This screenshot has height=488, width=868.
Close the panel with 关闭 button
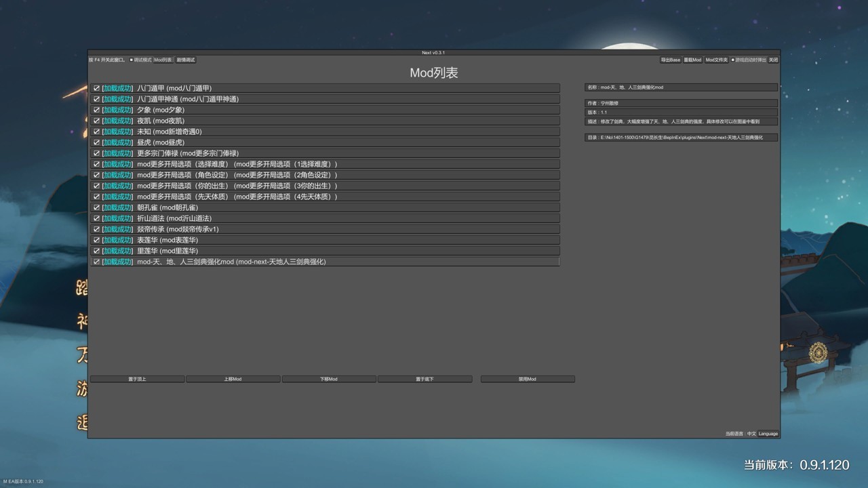[x=773, y=60]
